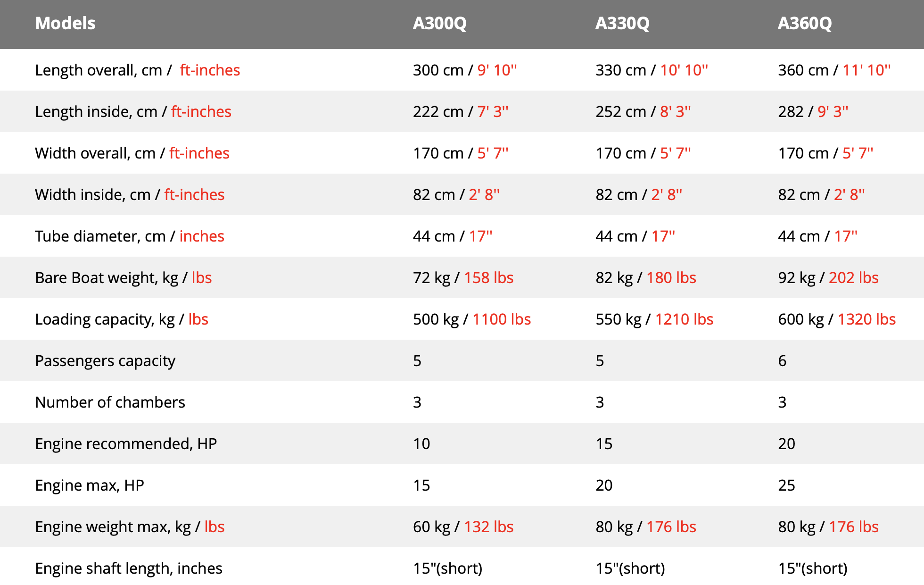Screen dimensions: 924x585
Task: Click A300Q 15"(short) shaft length cell
Action: 448,568
